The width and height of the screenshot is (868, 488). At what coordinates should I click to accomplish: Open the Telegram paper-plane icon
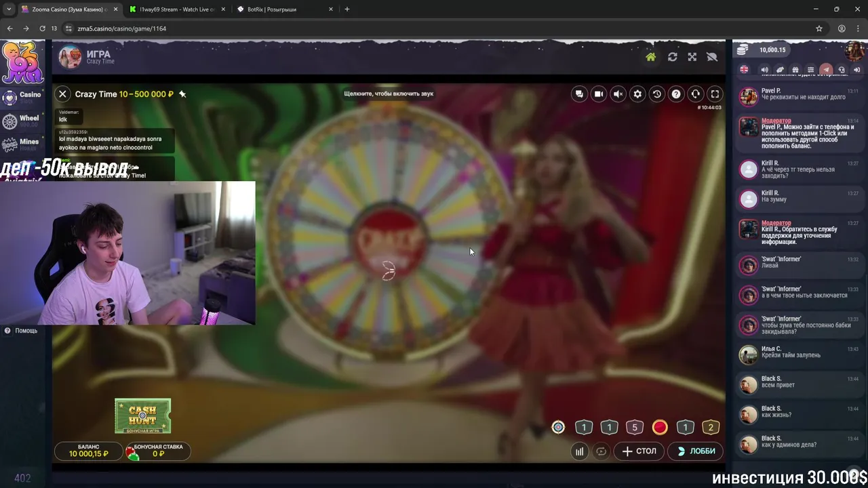pyautogui.click(x=826, y=70)
